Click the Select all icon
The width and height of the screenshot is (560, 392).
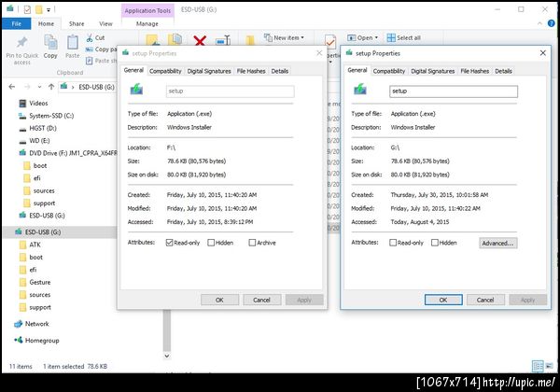(391, 38)
